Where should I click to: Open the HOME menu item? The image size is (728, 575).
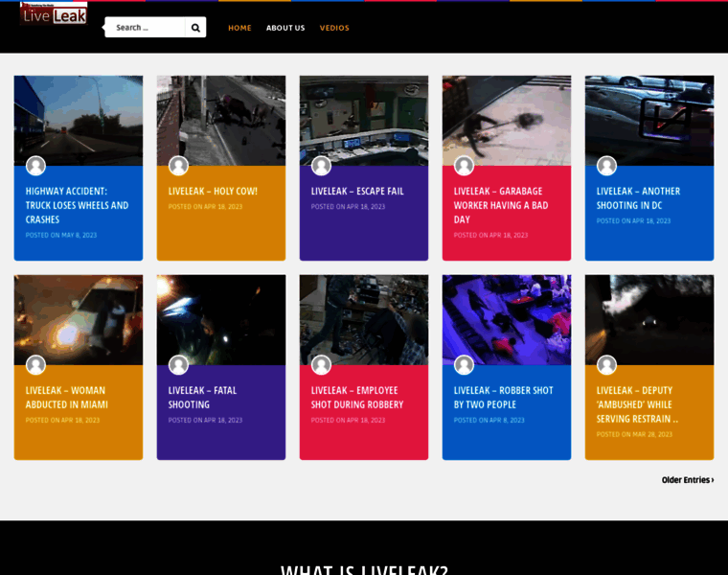pos(239,28)
